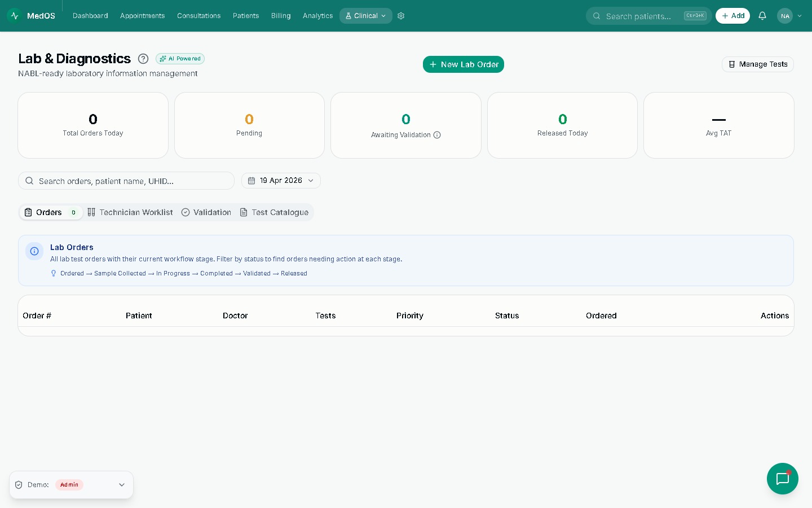Switch to Technician Worklist tab
The image size is (812, 508).
point(130,212)
